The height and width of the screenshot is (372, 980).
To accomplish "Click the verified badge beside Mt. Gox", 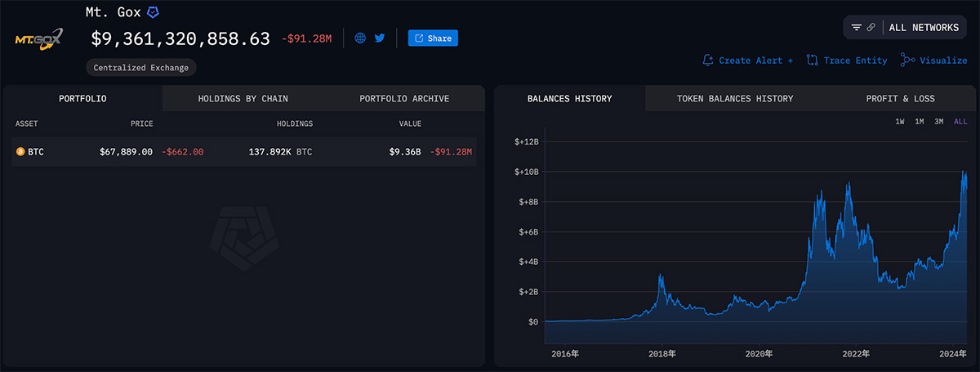I will tap(153, 13).
